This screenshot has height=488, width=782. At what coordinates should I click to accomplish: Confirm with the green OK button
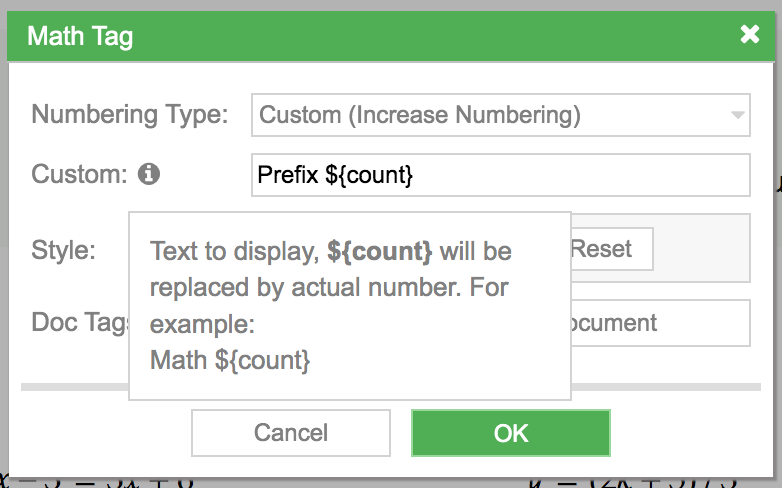click(x=511, y=433)
